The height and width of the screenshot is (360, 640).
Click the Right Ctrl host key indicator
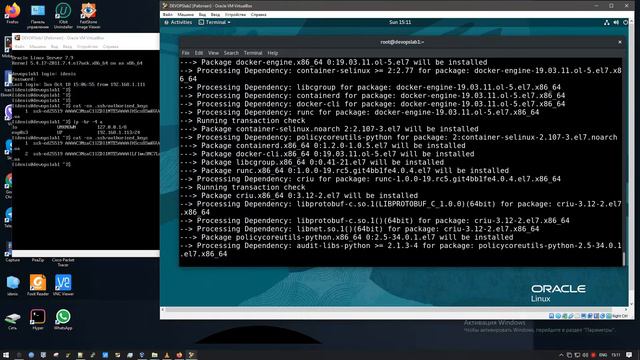coord(620,316)
